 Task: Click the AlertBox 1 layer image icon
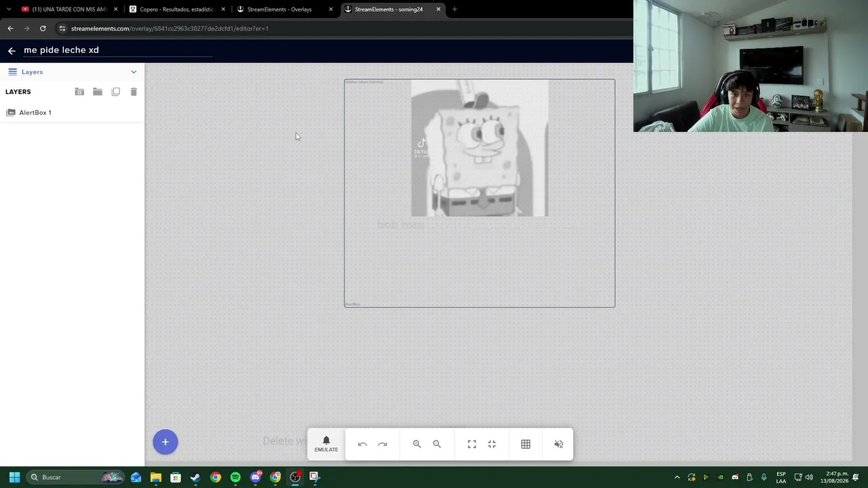[10, 113]
